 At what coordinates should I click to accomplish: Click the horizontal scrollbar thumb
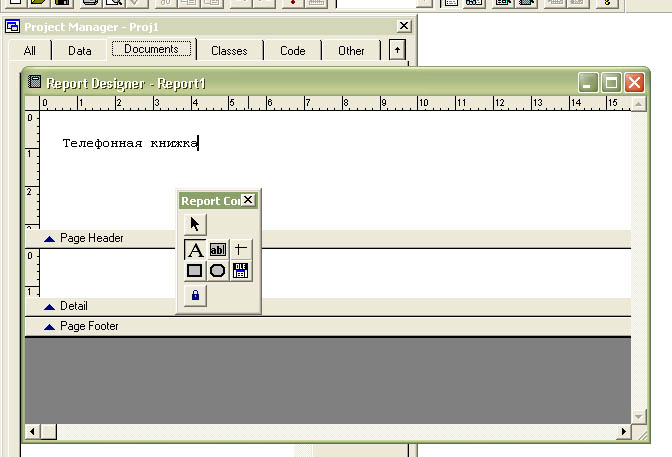click(48, 432)
